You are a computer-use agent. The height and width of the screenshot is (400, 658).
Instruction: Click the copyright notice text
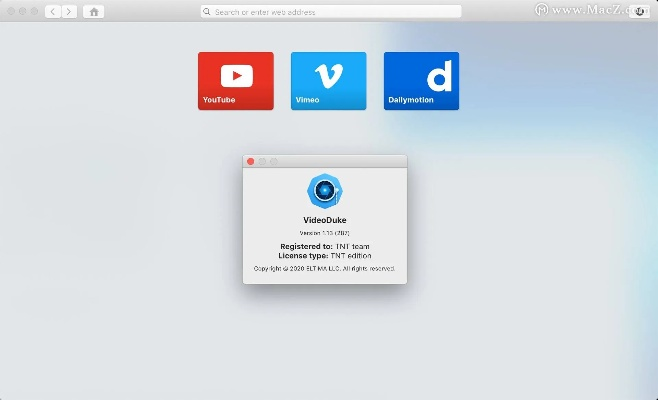coord(324,268)
